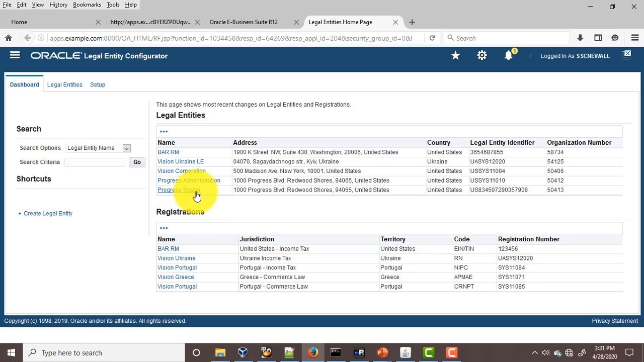This screenshot has height=362, width=644.
Task: Open the taskbar clock showing 3:31 PM
Action: tap(604, 352)
